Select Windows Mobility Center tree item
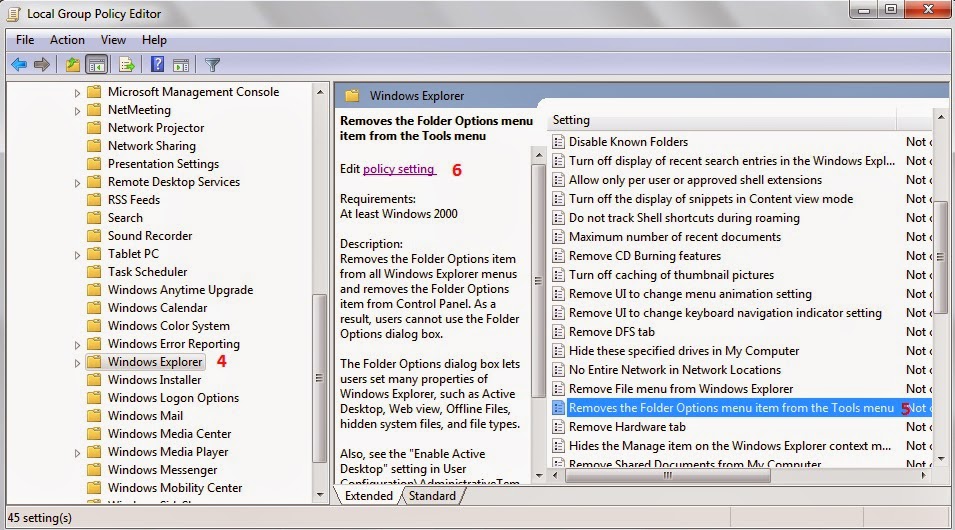The width and height of the screenshot is (955, 530). [x=175, y=488]
